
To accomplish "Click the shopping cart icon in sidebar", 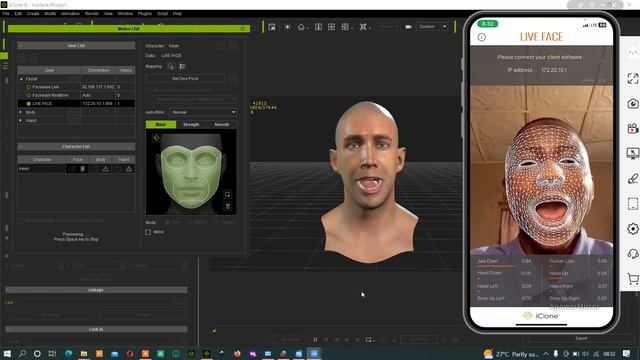I will 633,279.
